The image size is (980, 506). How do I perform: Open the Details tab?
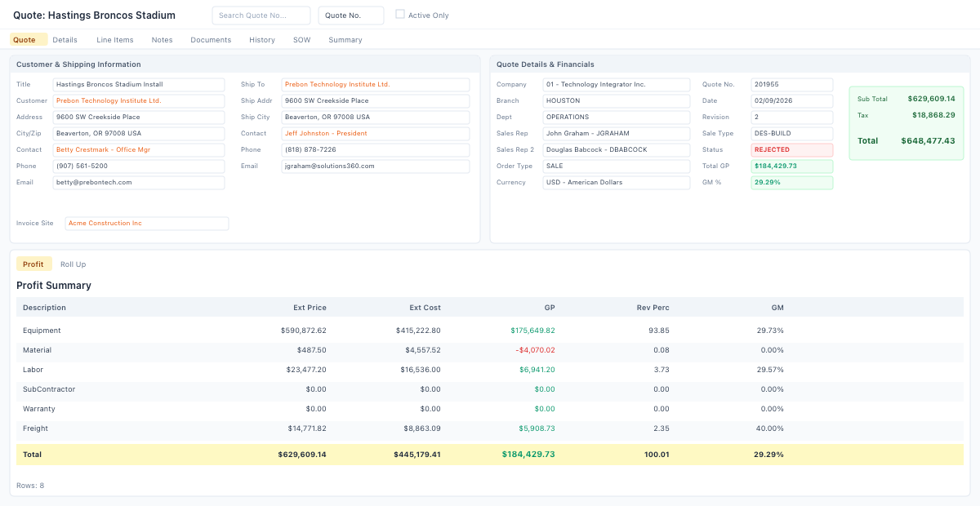(65, 40)
